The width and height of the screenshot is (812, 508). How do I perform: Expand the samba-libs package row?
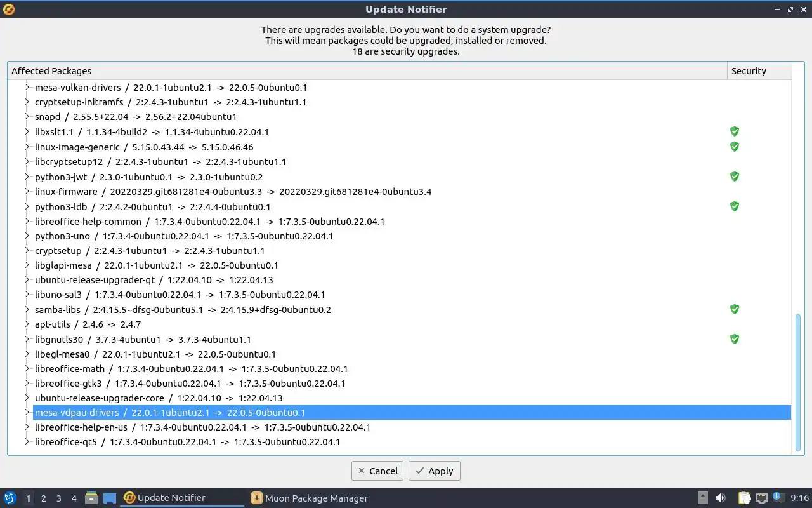27,309
